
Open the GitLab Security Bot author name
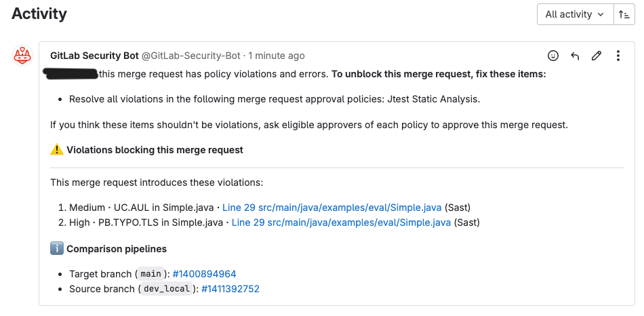click(94, 56)
